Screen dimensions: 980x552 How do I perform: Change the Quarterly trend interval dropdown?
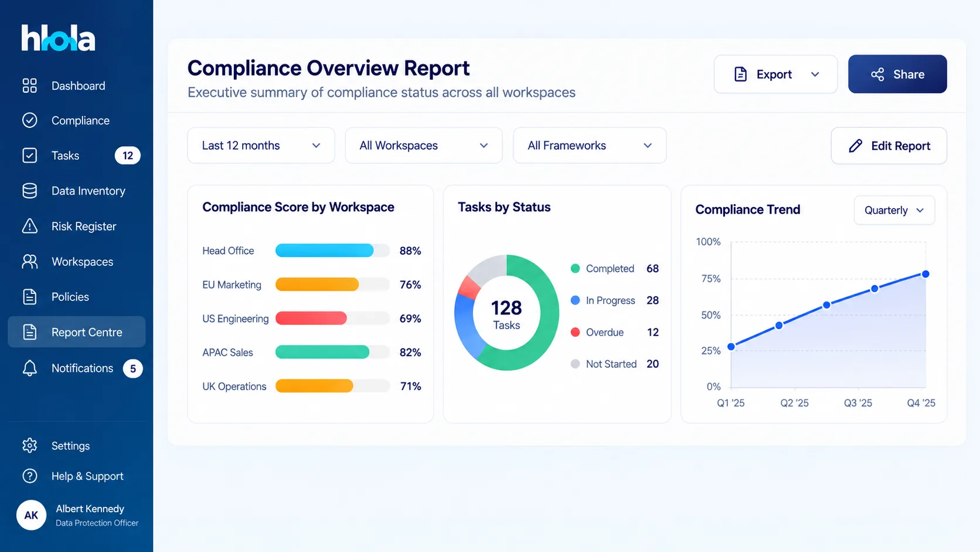(894, 210)
